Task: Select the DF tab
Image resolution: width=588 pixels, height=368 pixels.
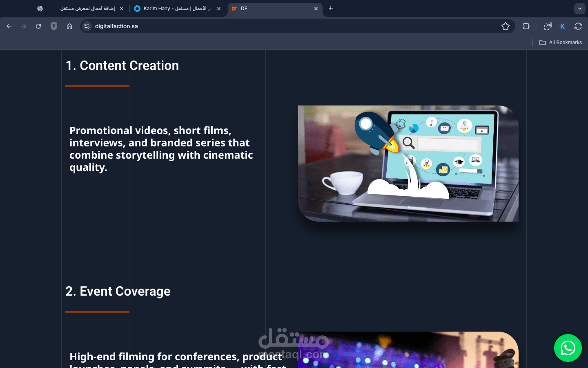Action: tap(275, 8)
